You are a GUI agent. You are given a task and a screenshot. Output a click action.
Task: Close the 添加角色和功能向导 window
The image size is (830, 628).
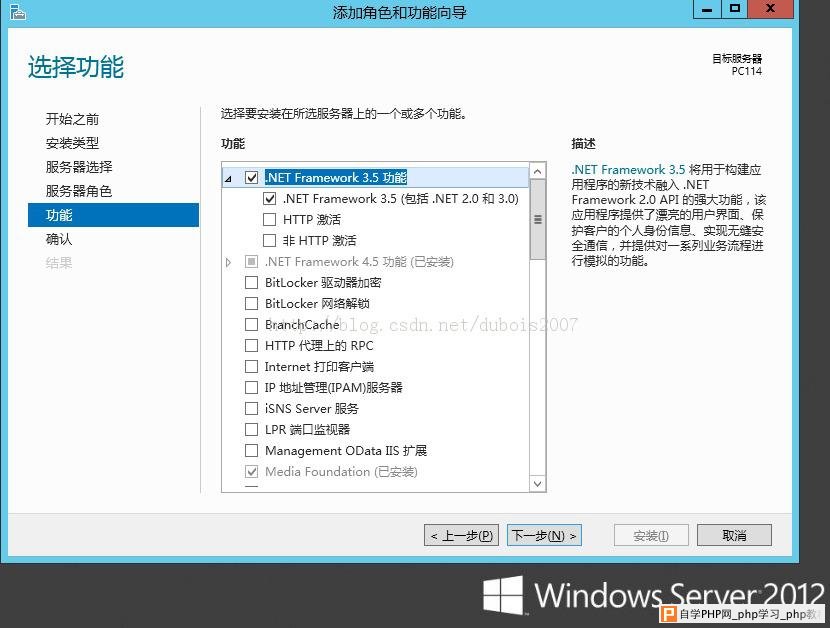[771, 9]
